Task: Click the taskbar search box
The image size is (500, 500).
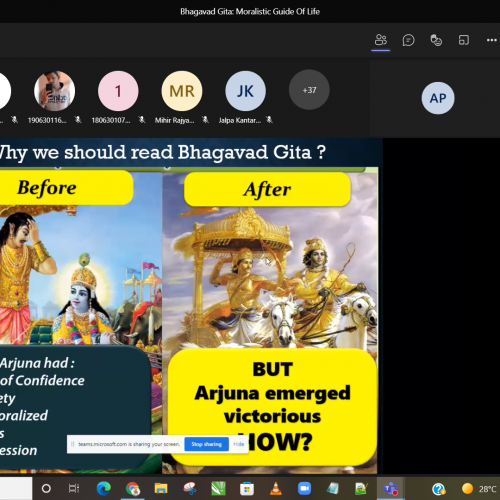Action: click(16, 489)
